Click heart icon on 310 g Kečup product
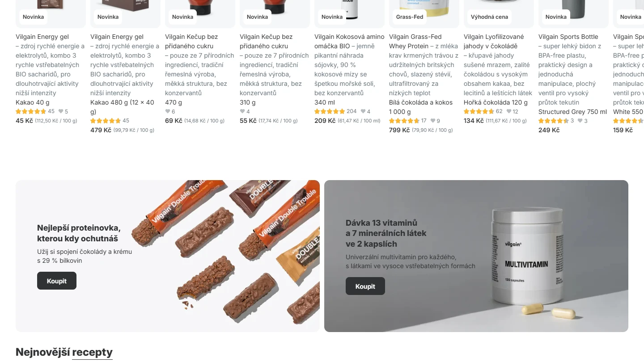The height and width of the screenshot is (362, 644). click(242, 111)
